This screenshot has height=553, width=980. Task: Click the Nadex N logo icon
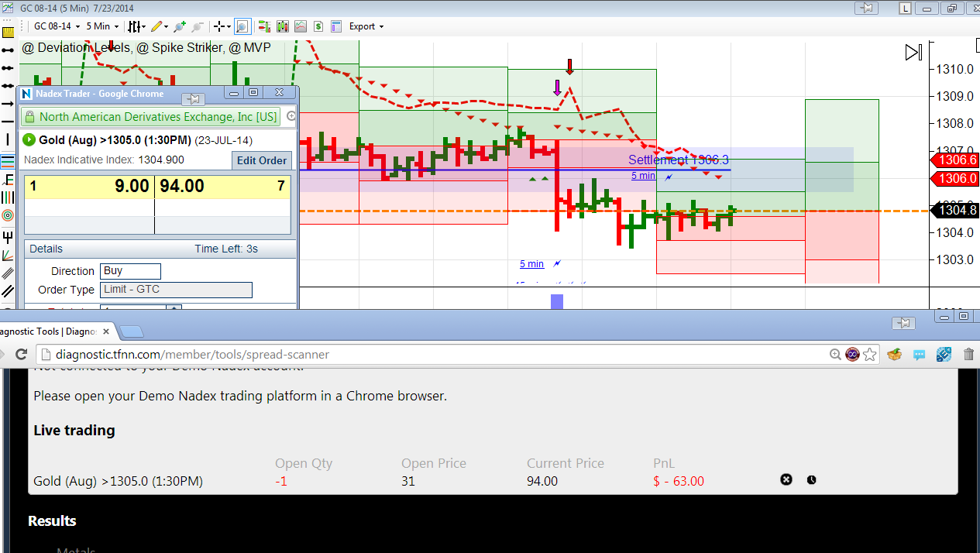coord(26,94)
